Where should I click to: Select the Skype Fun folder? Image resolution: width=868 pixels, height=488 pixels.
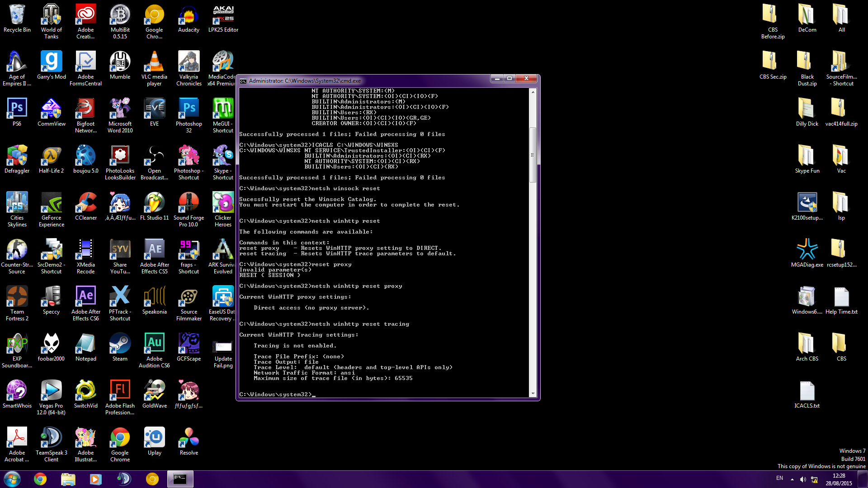click(807, 160)
